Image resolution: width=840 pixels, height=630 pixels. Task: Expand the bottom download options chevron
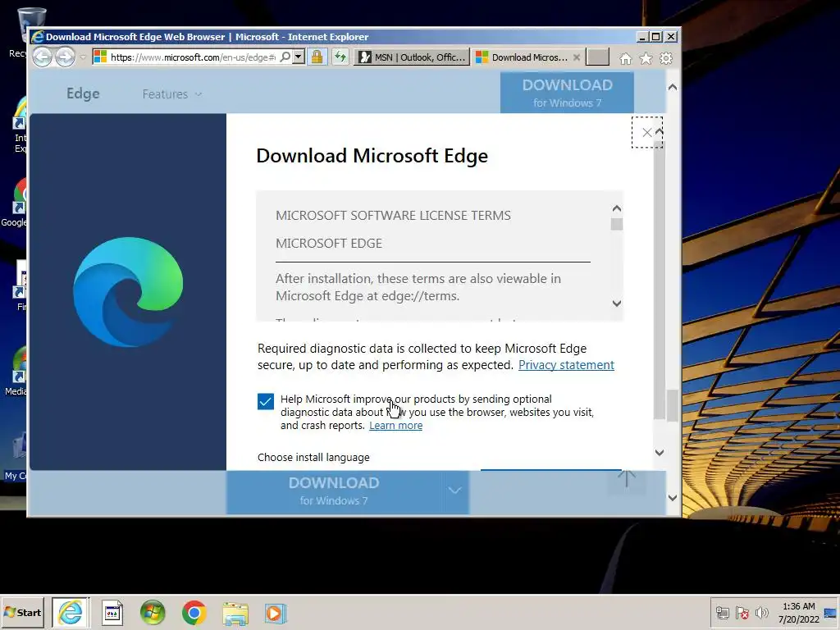(x=454, y=491)
